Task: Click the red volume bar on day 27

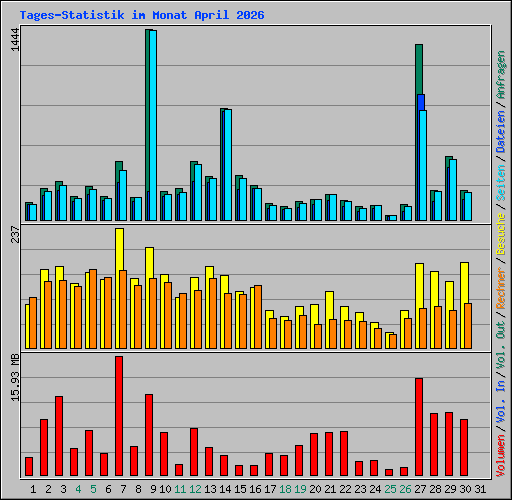Action: 419,427
